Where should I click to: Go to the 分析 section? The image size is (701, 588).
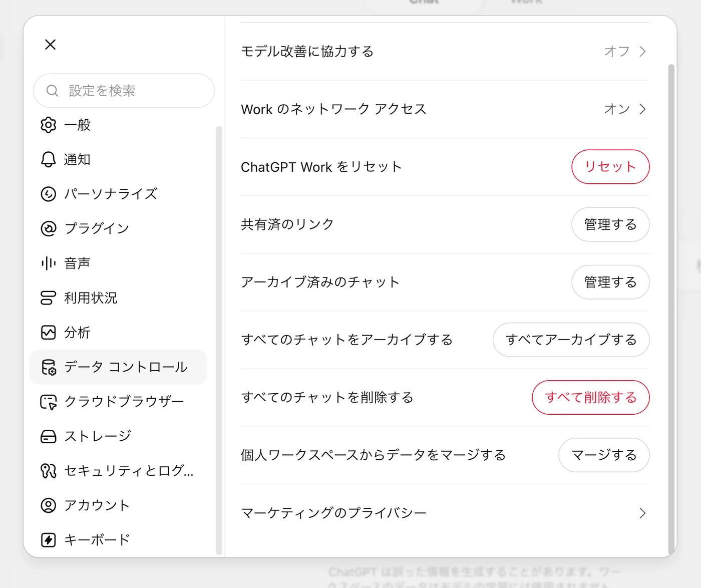coord(118,332)
